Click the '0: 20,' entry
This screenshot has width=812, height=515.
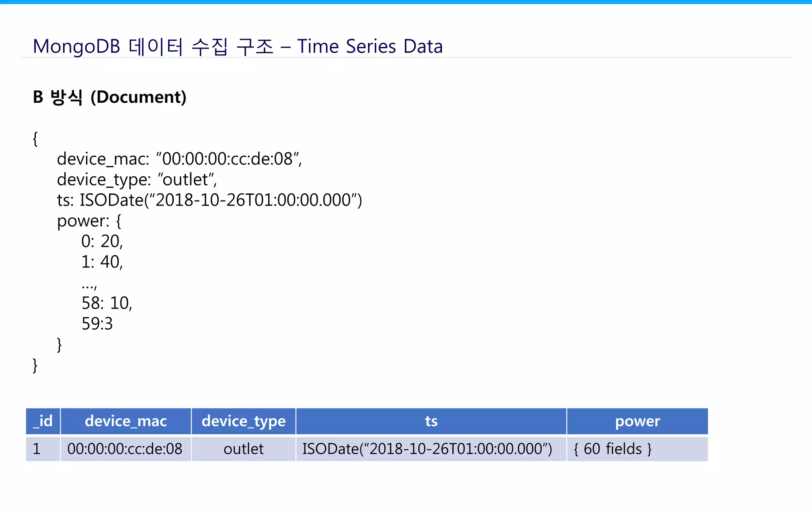tap(102, 241)
